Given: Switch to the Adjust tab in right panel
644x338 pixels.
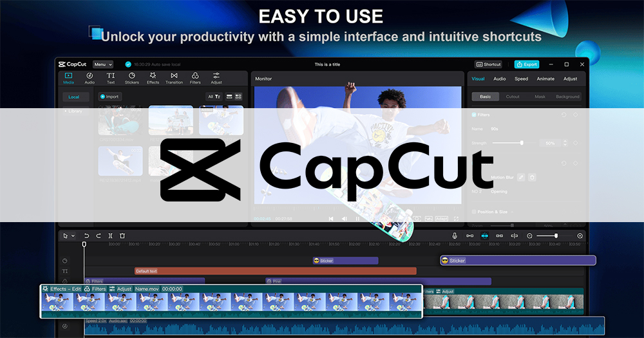Looking at the screenshot, I should (x=570, y=79).
